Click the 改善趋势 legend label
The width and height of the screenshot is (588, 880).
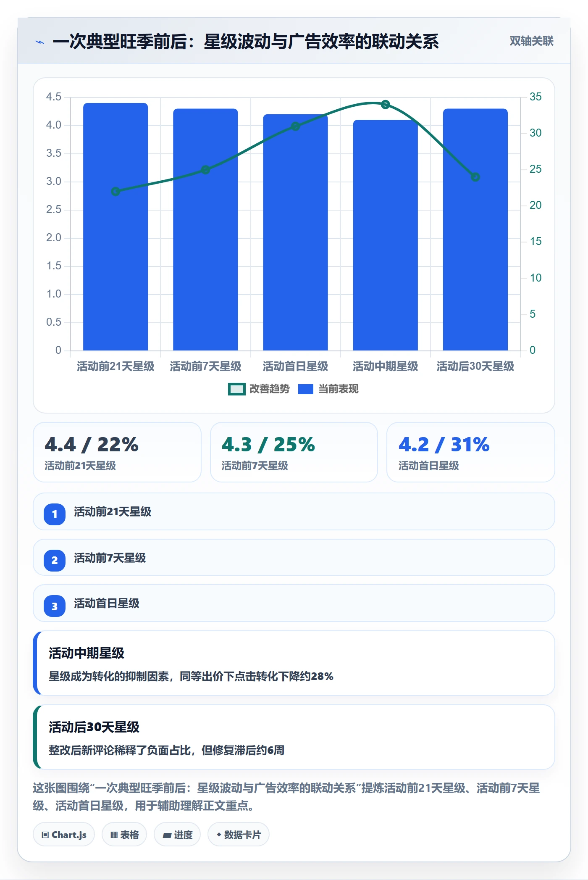pyautogui.click(x=270, y=389)
